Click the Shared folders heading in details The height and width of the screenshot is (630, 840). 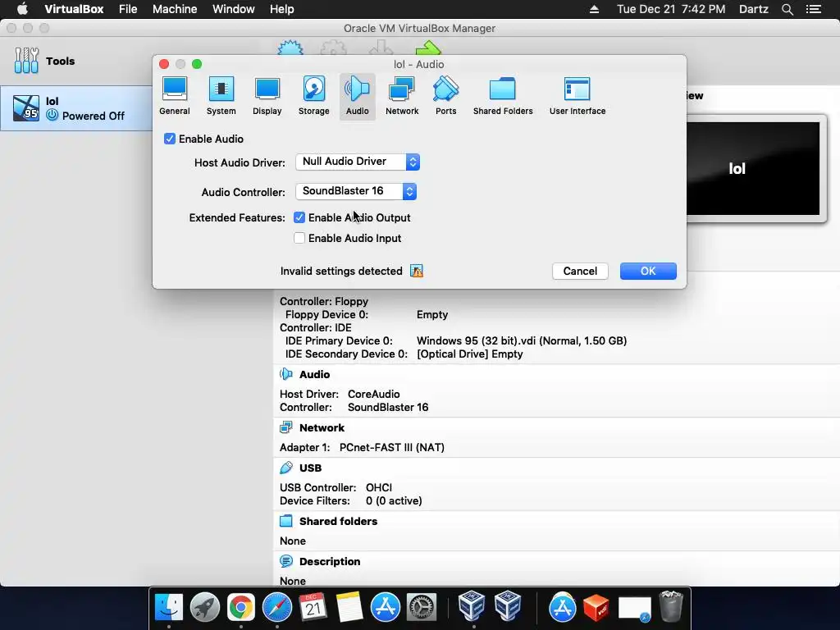[x=338, y=521]
